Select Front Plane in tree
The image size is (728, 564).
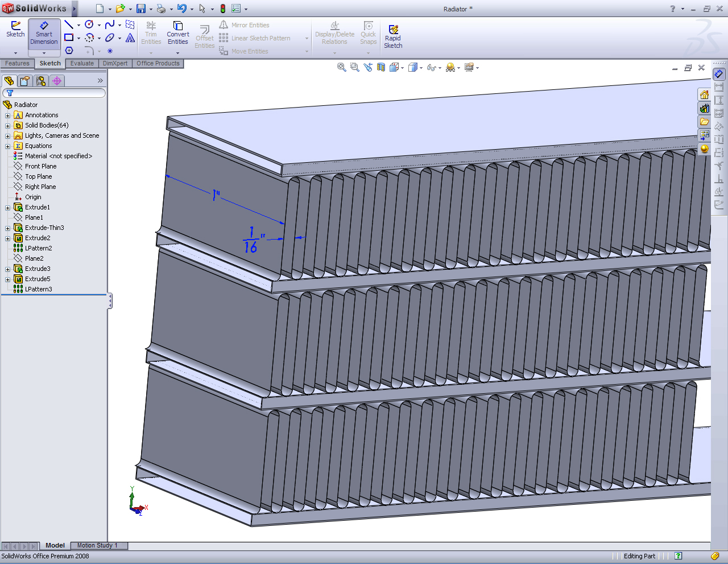(x=40, y=166)
